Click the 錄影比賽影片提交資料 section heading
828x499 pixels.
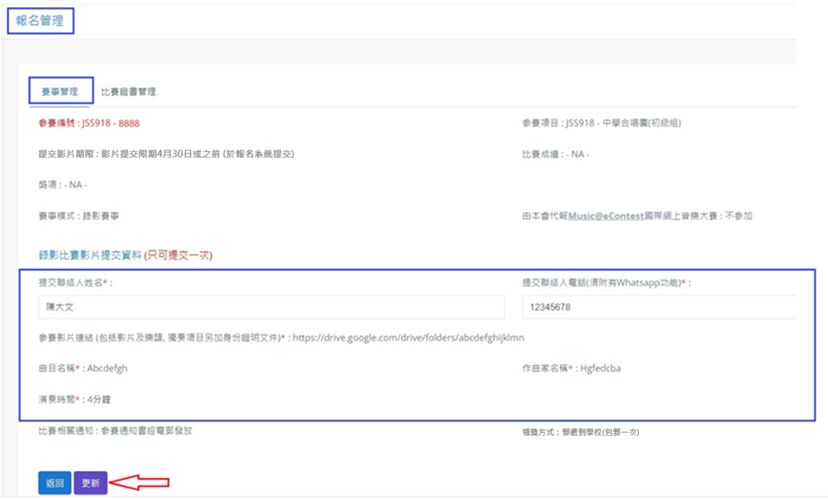(90, 255)
